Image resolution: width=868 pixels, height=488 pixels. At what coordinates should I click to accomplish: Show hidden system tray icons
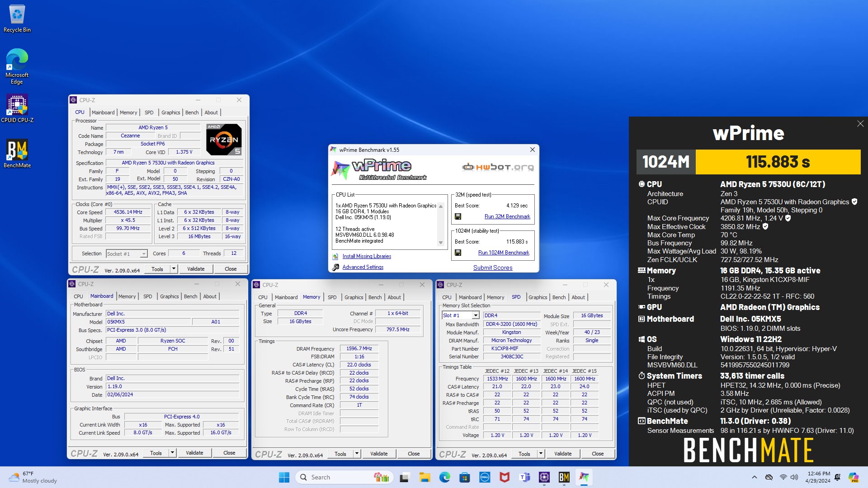tap(754, 477)
